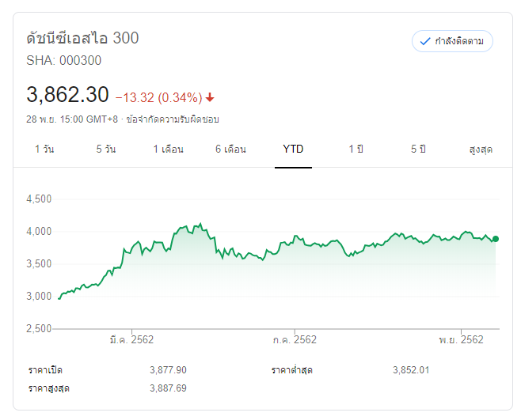Select the YTD tab
The image size is (521, 420).
[293, 149]
